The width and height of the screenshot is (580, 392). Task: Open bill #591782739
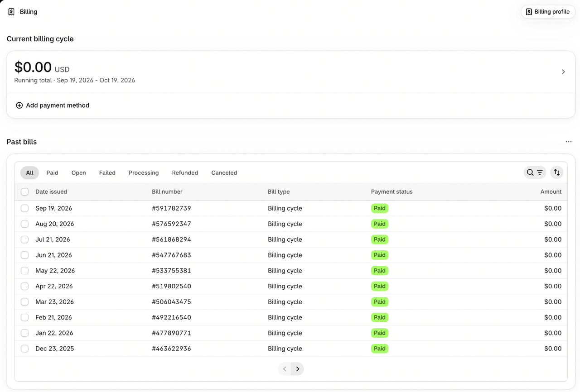171,208
